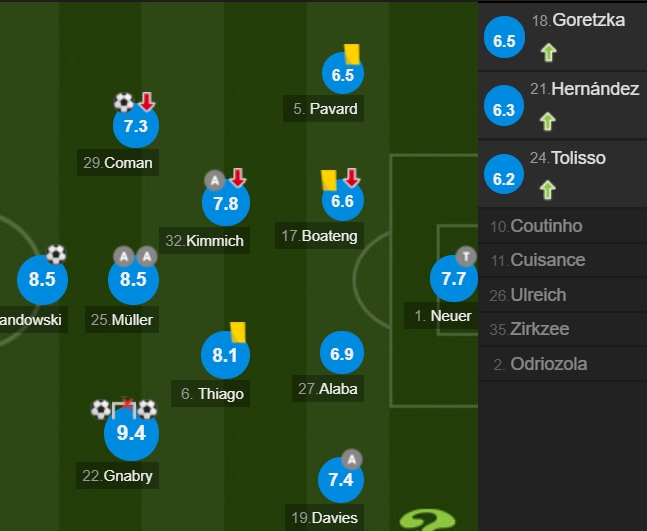Select Tolisso in the substitutes list
647x531 pixels.
(562, 174)
